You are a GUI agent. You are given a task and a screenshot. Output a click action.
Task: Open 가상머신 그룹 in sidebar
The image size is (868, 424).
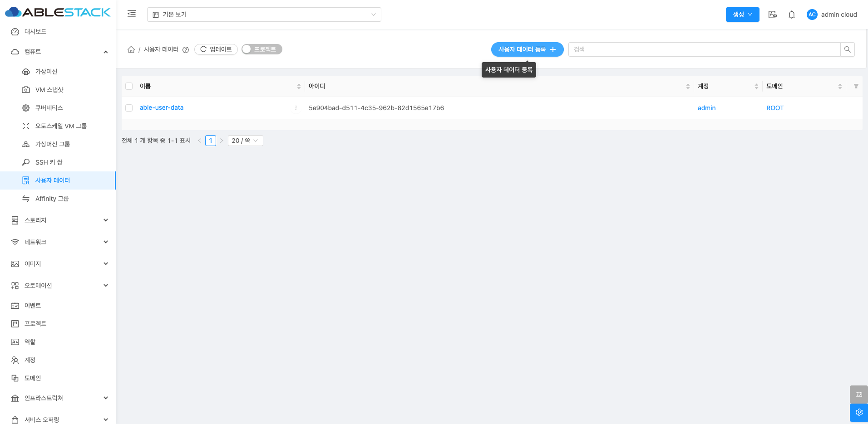click(x=58, y=144)
